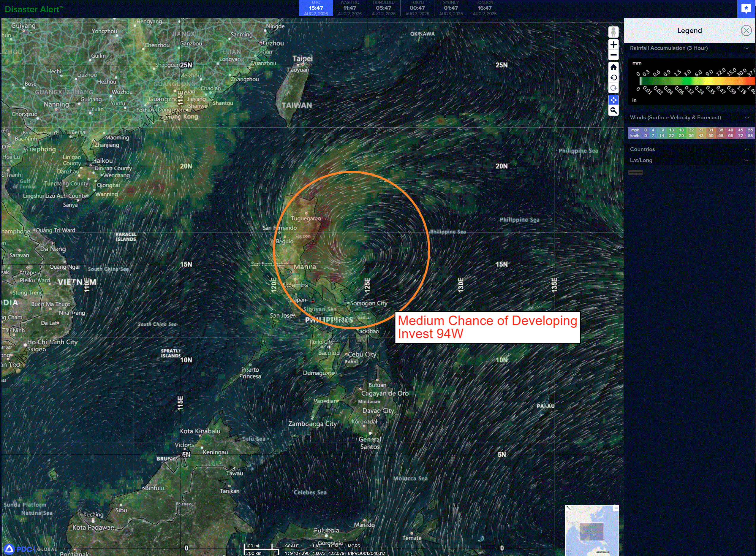Click the OKINAWA map label

[423, 34]
